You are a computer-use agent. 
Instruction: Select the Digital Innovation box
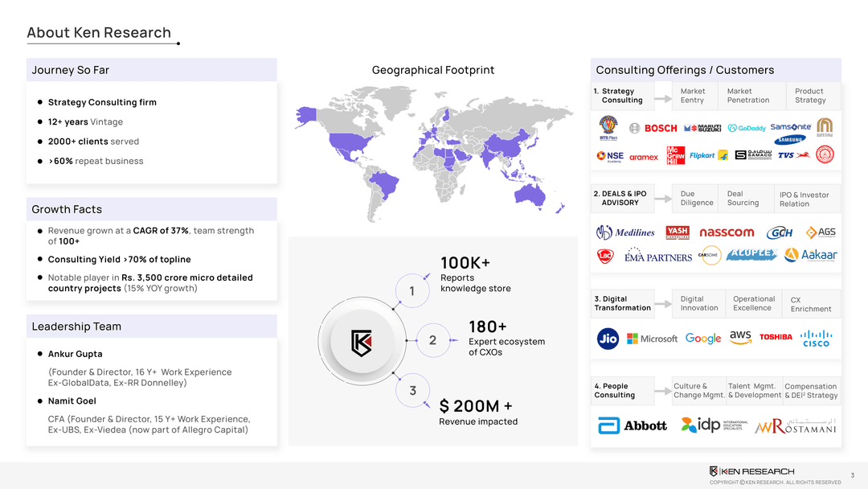[698, 303]
